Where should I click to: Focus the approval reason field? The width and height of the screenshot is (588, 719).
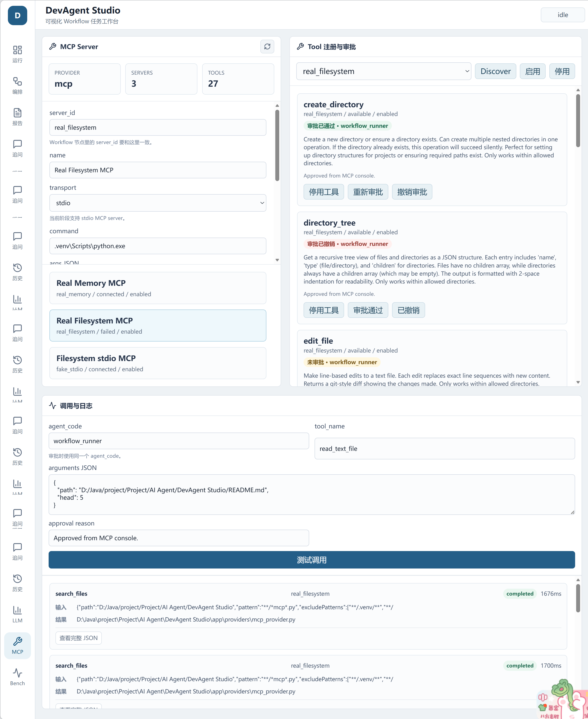178,538
